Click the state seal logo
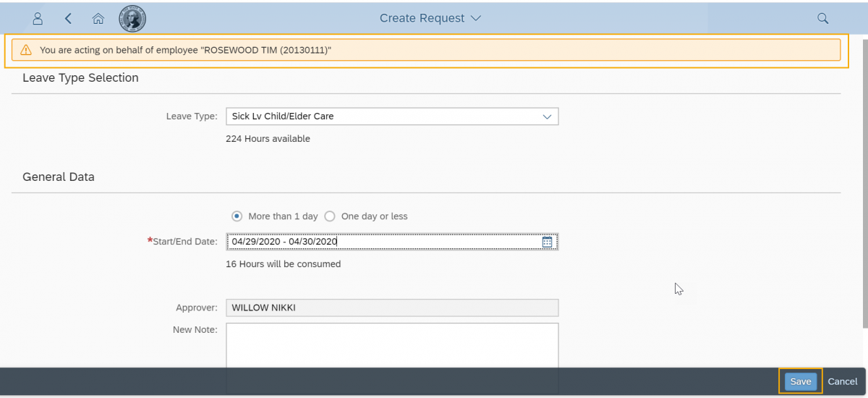Image resolution: width=868 pixels, height=398 pixels. coord(132,18)
